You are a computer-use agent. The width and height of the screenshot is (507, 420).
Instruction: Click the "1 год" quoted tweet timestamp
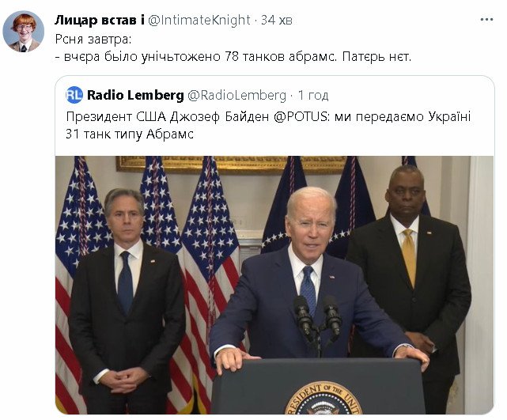click(313, 95)
